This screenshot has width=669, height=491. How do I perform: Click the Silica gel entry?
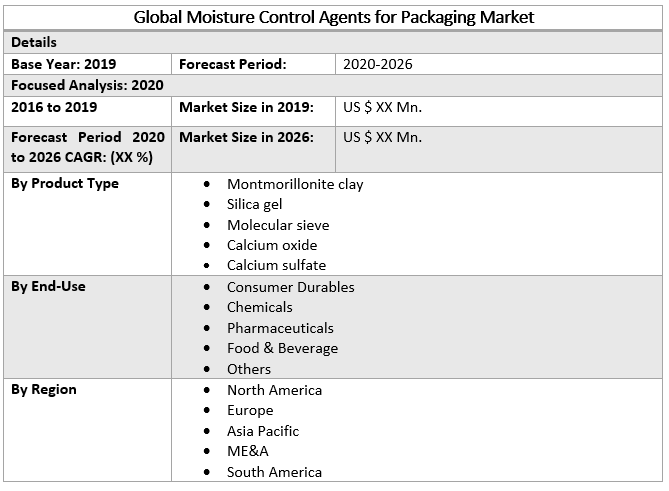click(x=255, y=204)
